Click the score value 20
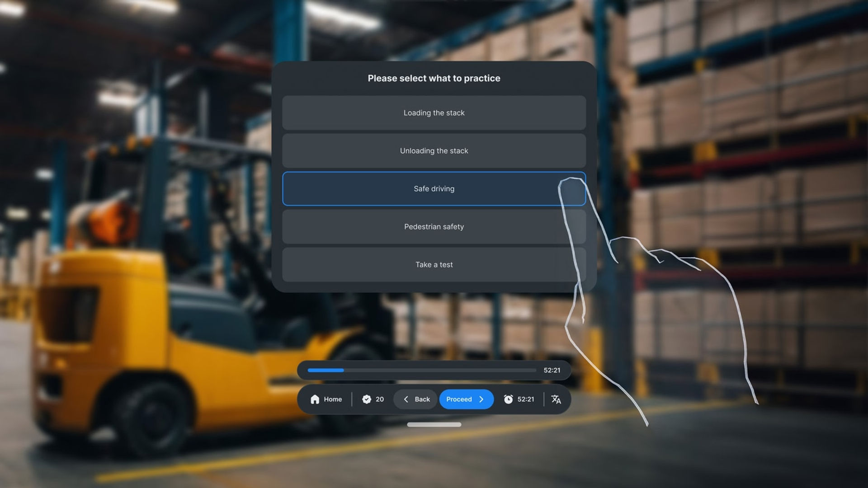 pos(380,399)
